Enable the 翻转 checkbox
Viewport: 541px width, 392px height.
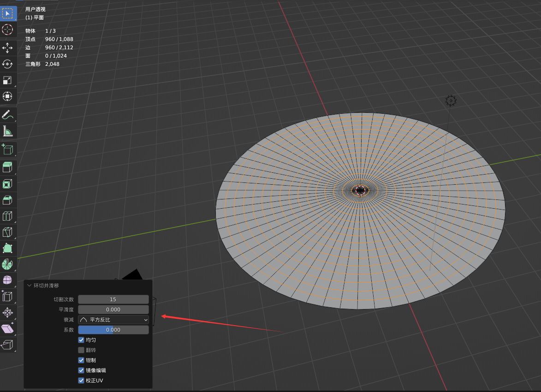81,350
